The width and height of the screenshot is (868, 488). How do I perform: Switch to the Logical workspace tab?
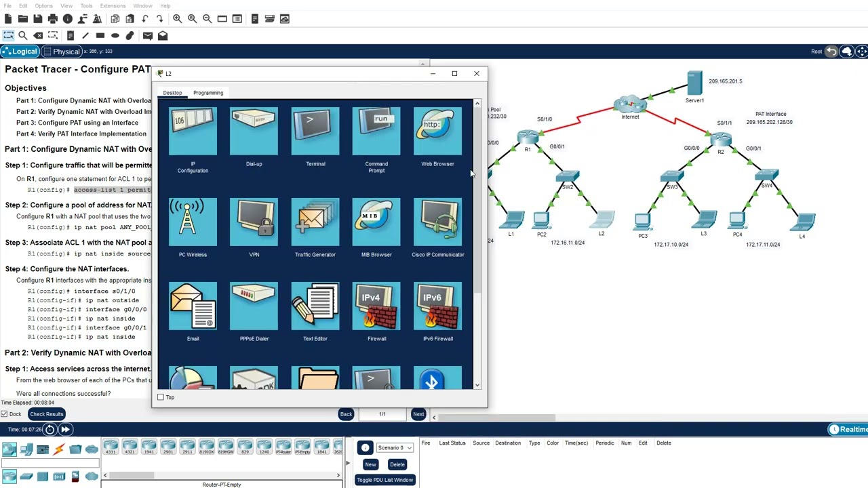20,52
